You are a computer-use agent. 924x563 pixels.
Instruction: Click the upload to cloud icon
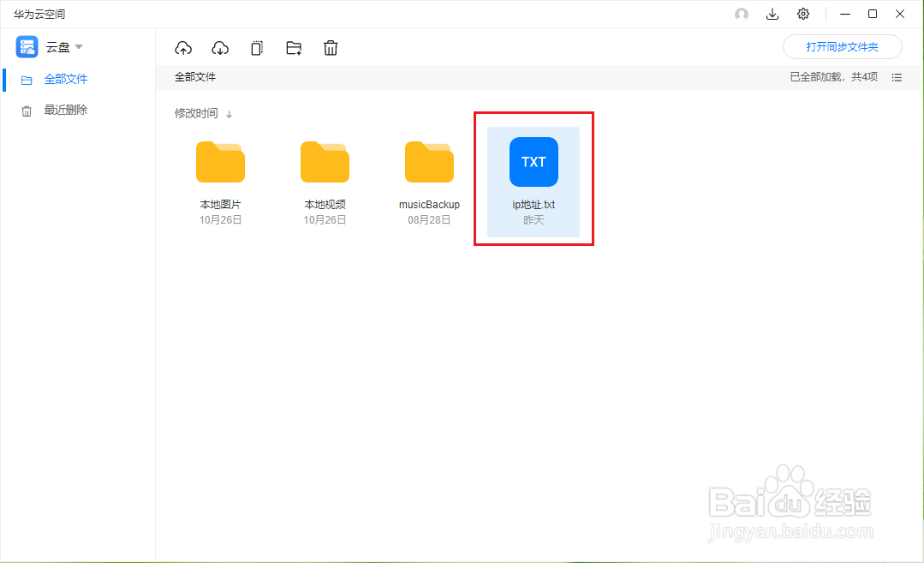[182, 47]
